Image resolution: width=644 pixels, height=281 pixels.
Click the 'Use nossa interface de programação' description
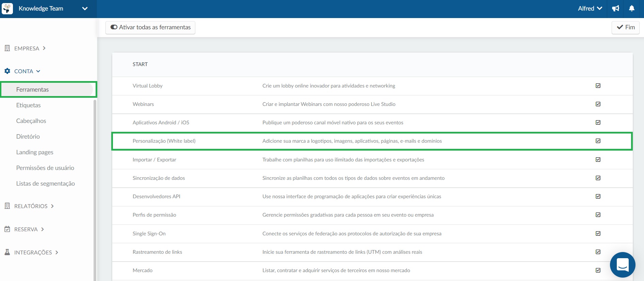(x=352, y=197)
